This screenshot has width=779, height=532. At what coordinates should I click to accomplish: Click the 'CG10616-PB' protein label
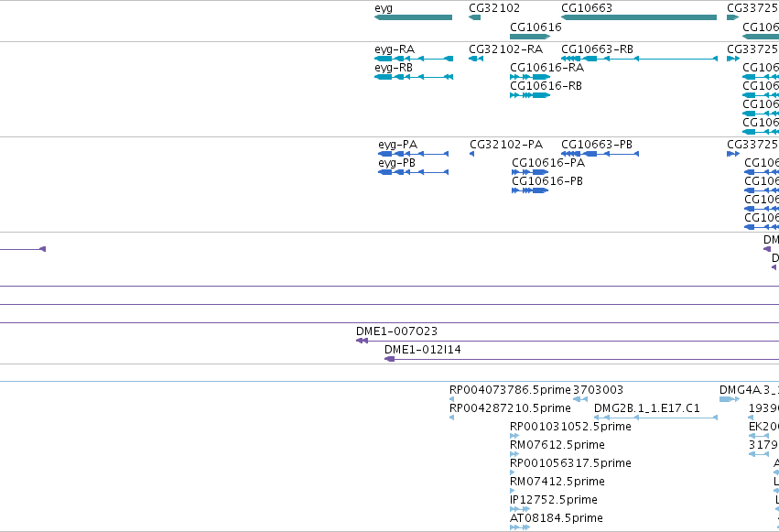547,181
